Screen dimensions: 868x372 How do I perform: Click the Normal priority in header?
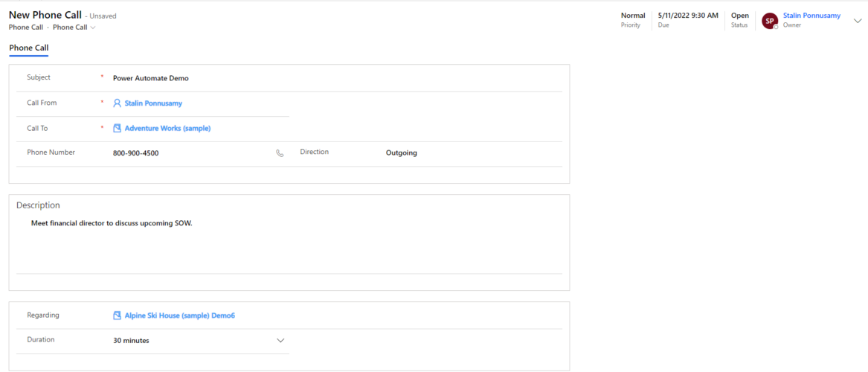tap(633, 16)
